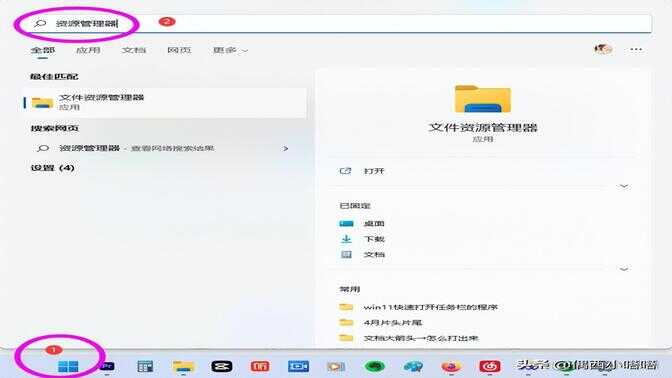Open File Explorer from the taskbar

(x=183, y=366)
